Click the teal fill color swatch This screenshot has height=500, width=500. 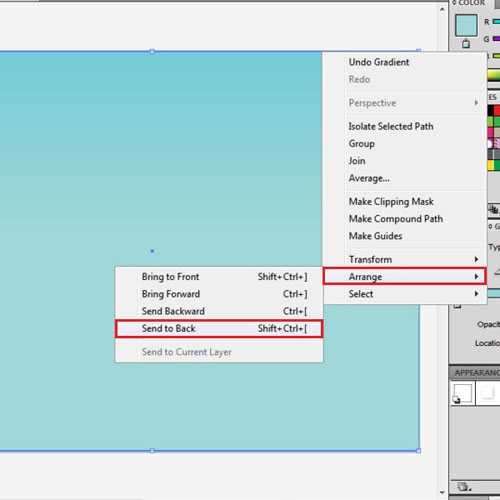[466, 25]
